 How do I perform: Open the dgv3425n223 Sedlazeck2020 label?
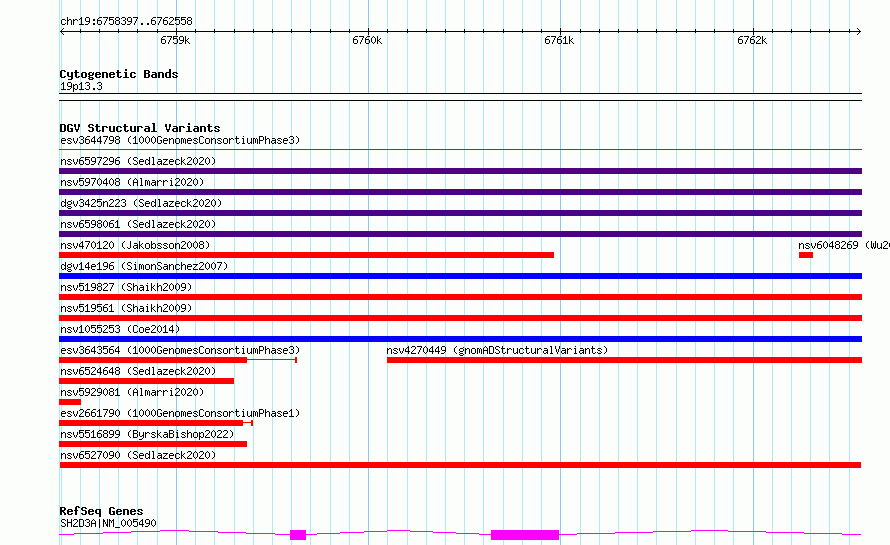pos(141,203)
